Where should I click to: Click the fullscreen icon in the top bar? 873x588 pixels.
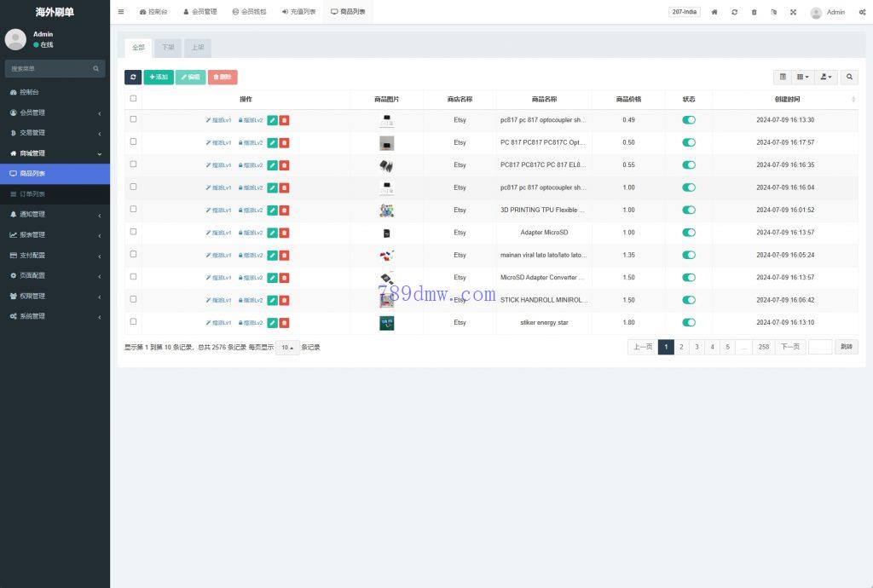click(793, 12)
